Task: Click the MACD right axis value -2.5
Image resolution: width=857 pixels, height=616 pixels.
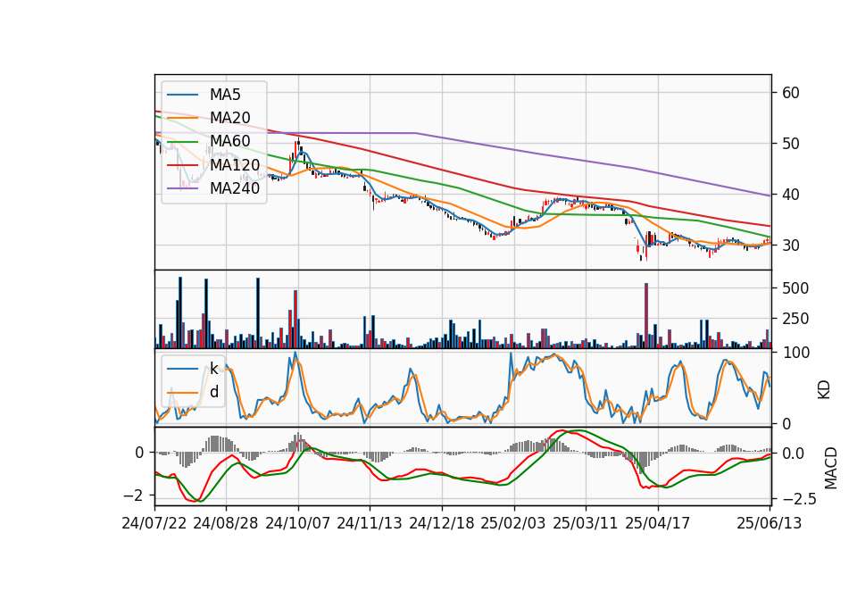Action: [800, 499]
